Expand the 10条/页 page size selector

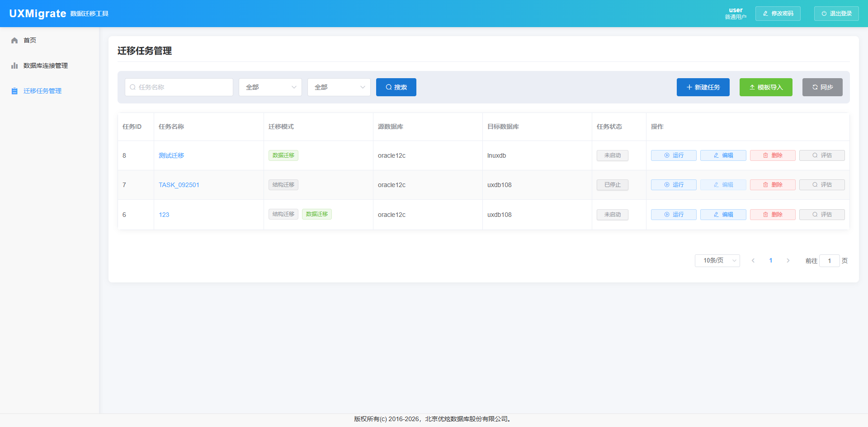click(x=717, y=261)
